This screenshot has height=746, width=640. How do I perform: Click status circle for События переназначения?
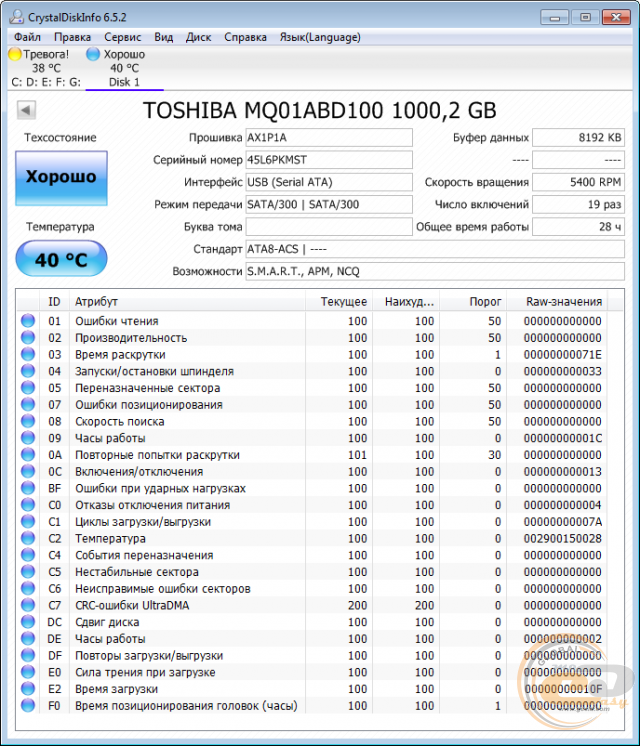click(x=28, y=555)
